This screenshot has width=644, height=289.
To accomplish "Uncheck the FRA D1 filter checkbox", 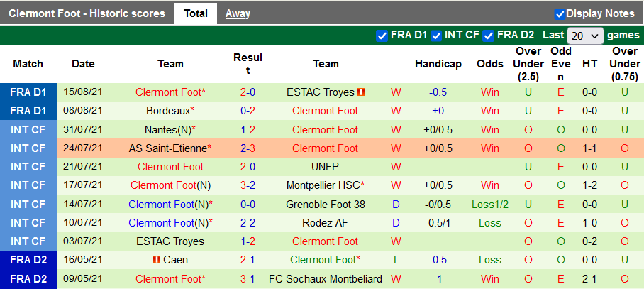I will 382,35.
